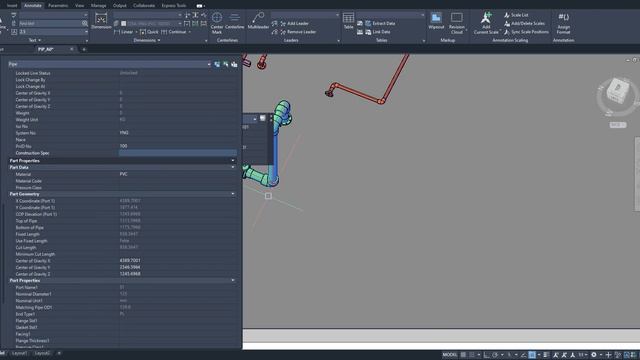Image resolution: width=640 pixels, height=360 pixels.
Task: Click the PnID No value field
Action: pos(178,146)
